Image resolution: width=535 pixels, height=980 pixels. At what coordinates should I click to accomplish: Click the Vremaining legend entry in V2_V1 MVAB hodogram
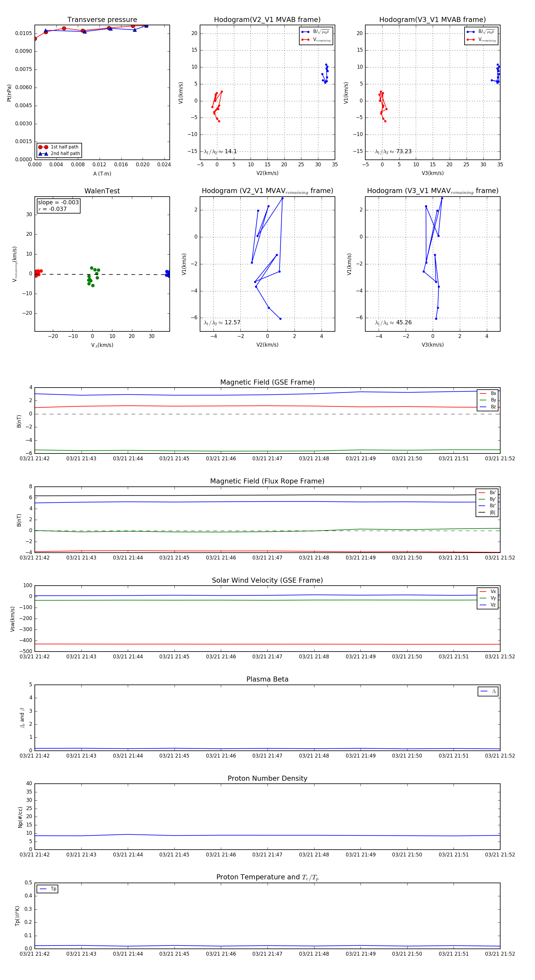[316, 39]
